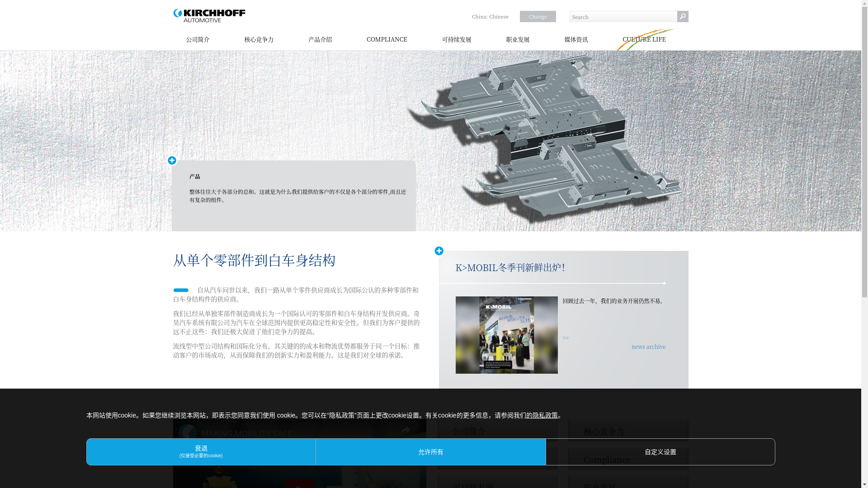
Task: Open the 公司简介 menu item
Action: point(198,40)
